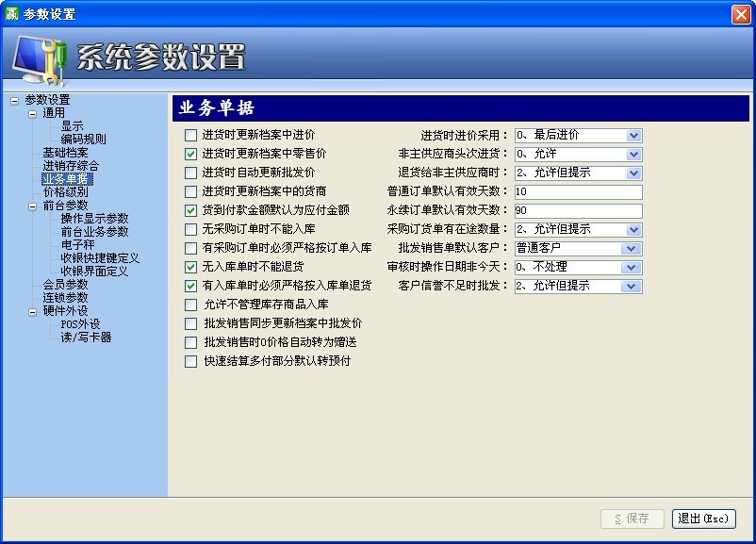Viewport: 756px width, 544px height.
Task: Open 客户信誉不足时批发 dropdown
Action: click(631, 287)
